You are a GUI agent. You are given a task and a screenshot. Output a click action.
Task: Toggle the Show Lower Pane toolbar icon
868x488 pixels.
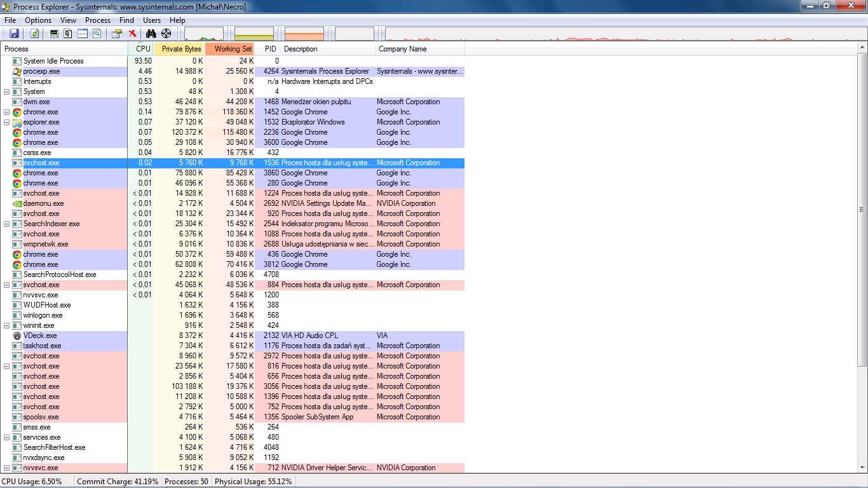tap(83, 34)
